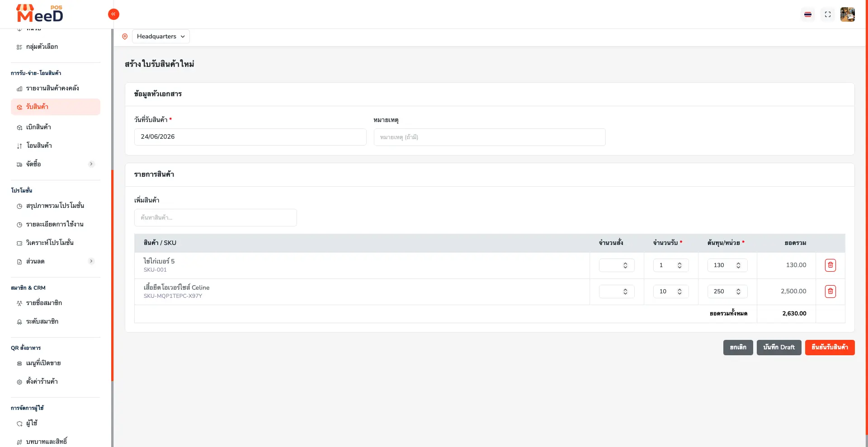Click the ยกเลิก cancel button
This screenshot has width=868, height=447.
[x=738, y=348]
